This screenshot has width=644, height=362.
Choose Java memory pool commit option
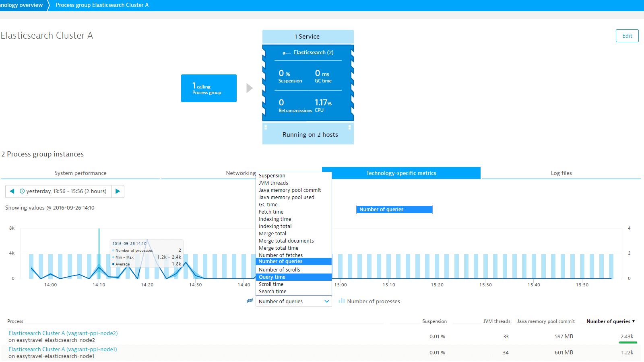point(294,190)
